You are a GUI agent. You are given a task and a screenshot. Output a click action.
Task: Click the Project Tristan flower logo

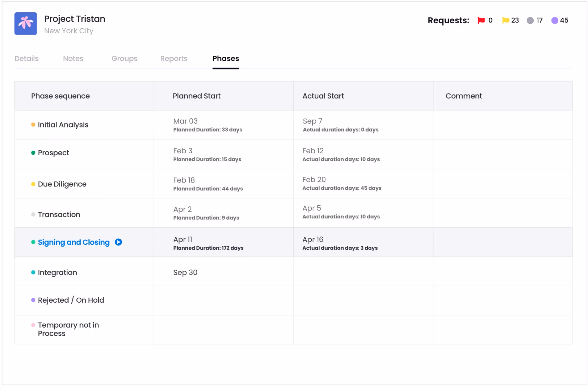coord(25,23)
